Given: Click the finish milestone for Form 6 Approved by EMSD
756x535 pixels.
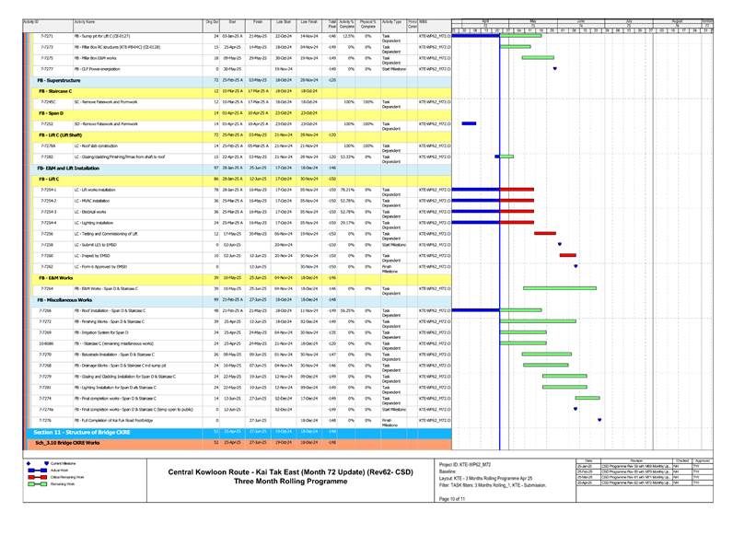Looking at the screenshot, I should [x=576, y=266].
